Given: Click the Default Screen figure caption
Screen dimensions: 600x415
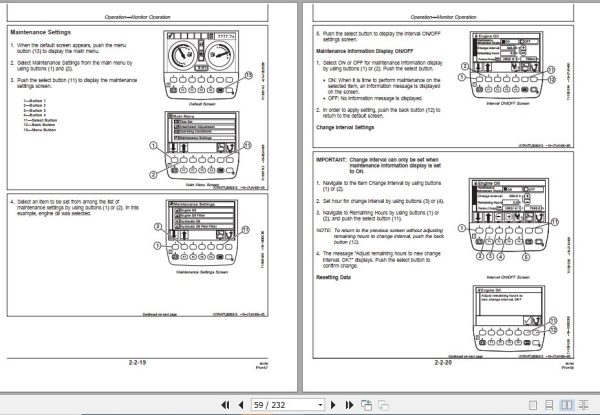Looking at the screenshot, I should point(202,104).
